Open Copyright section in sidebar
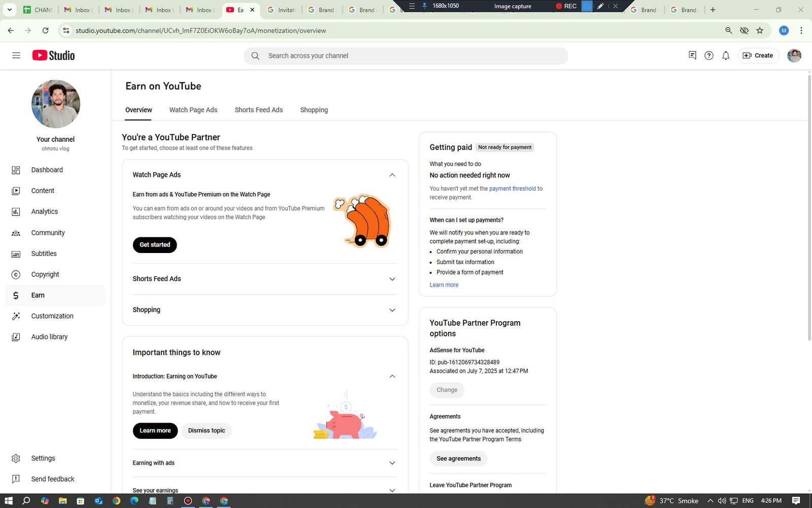The image size is (812, 508). click(x=56, y=274)
